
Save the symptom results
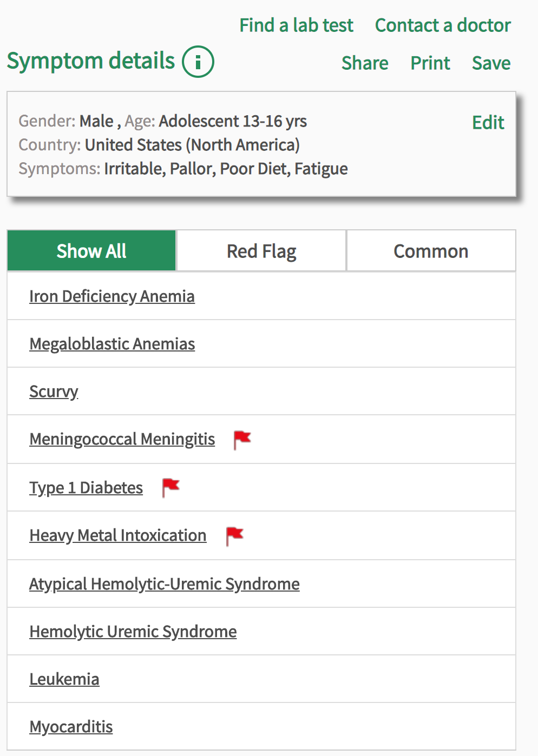[491, 63]
